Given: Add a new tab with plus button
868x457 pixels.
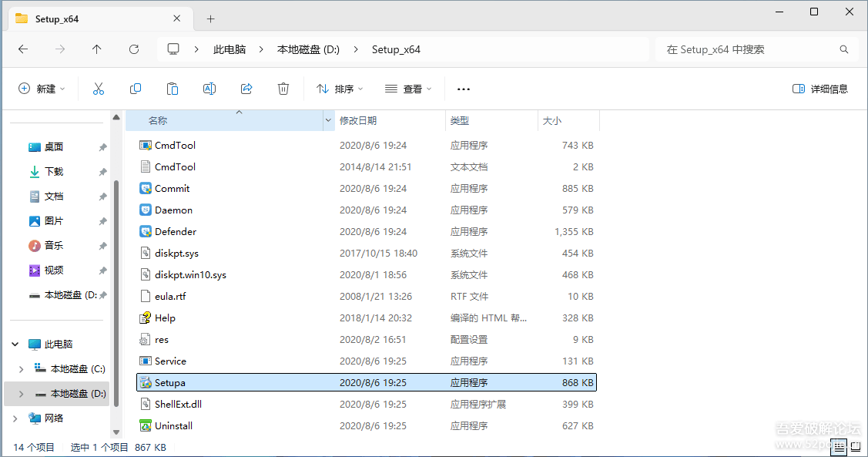Looking at the screenshot, I should pos(210,18).
